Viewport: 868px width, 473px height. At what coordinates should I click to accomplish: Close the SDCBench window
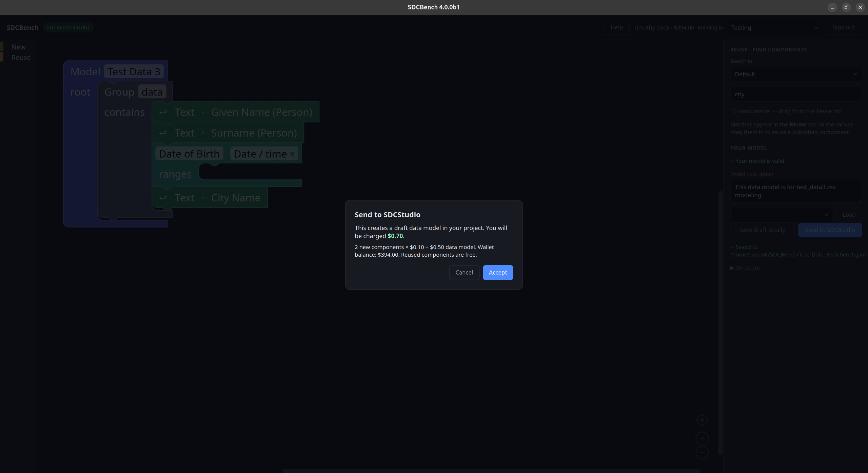click(860, 7)
